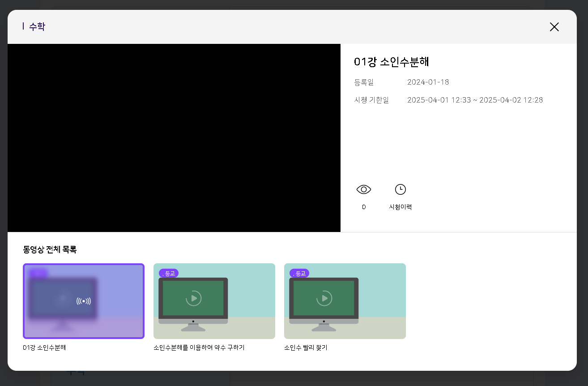The height and width of the screenshot is (386, 588).
Task: Click the 수학 header title
Action: [x=37, y=27]
